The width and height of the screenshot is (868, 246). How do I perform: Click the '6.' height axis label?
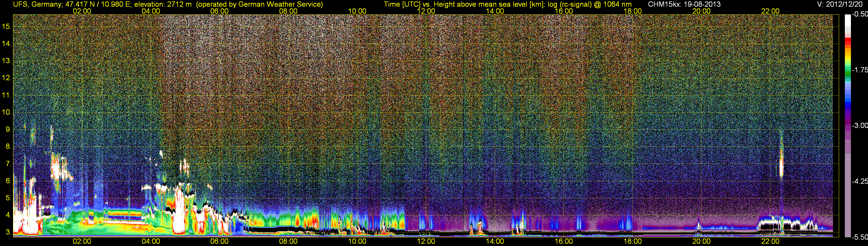8,181
